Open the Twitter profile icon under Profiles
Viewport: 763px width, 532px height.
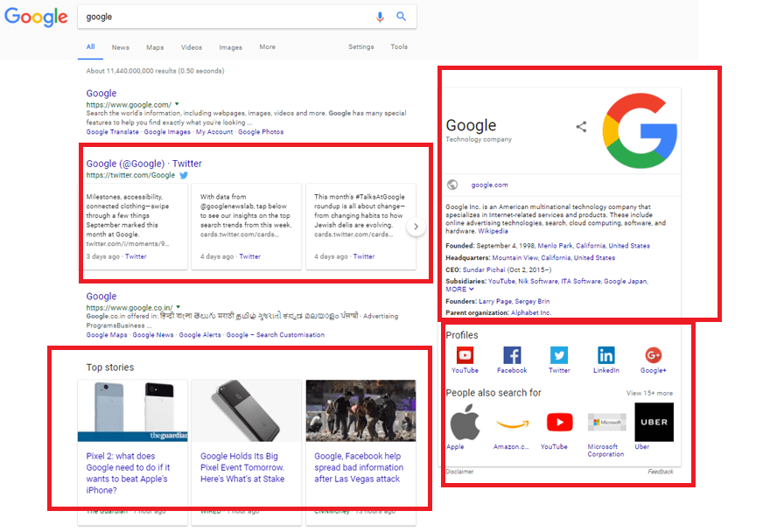pyautogui.click(x=559, y=355)
